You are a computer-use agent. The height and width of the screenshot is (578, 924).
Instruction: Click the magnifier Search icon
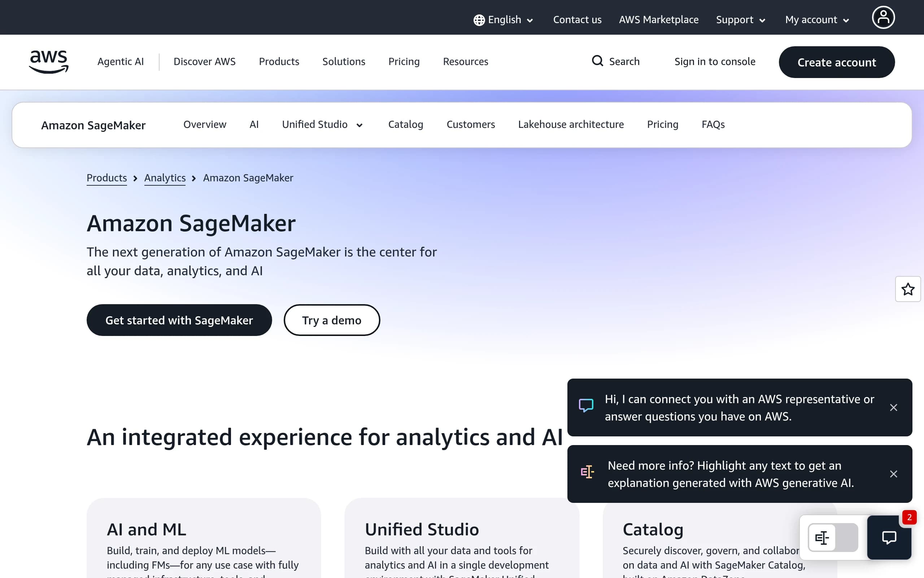coord(598,61)
